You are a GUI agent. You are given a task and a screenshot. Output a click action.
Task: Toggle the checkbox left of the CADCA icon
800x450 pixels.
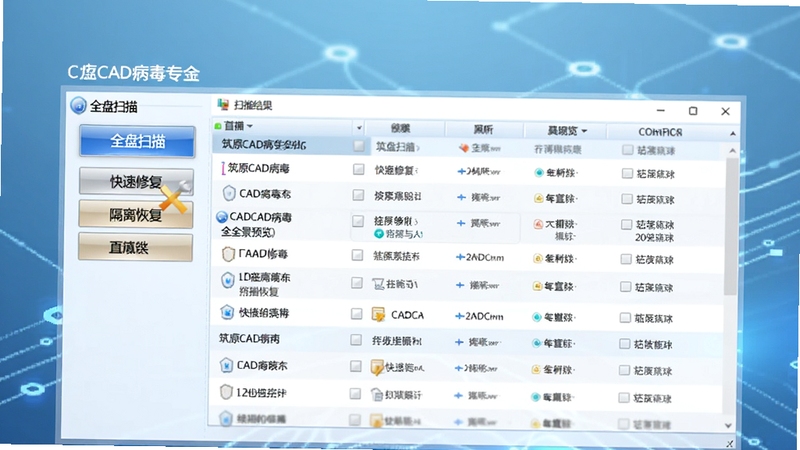(x=356, y=313)
